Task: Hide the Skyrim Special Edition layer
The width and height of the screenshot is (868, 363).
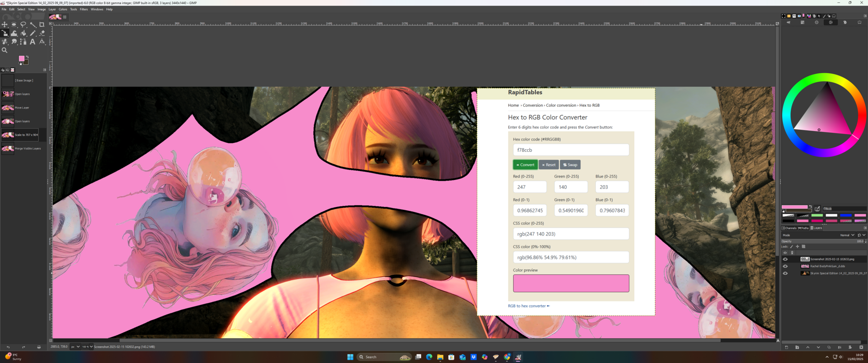Action: click(x=785, y=273)
